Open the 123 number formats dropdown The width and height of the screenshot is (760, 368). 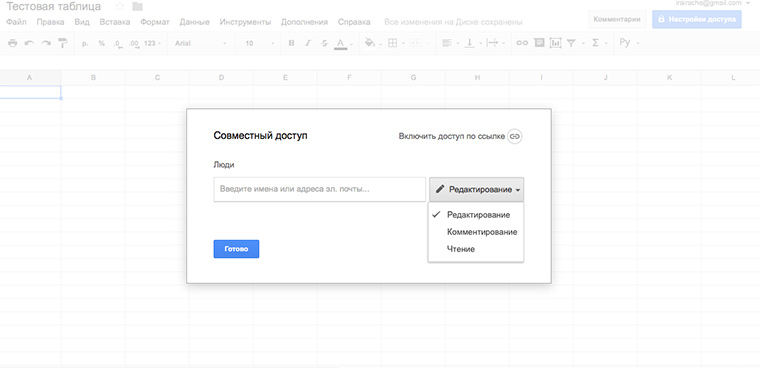click(x=153, y=43)
